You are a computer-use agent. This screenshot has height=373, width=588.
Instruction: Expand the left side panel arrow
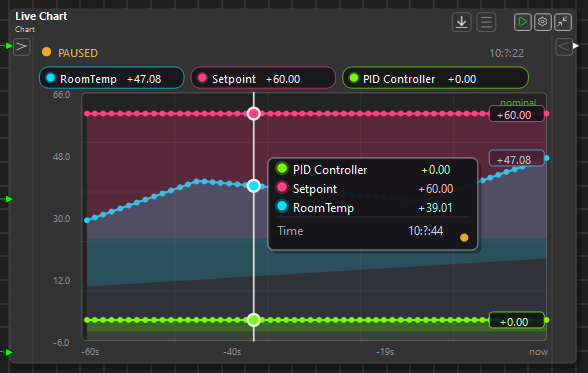coord(22,47)
